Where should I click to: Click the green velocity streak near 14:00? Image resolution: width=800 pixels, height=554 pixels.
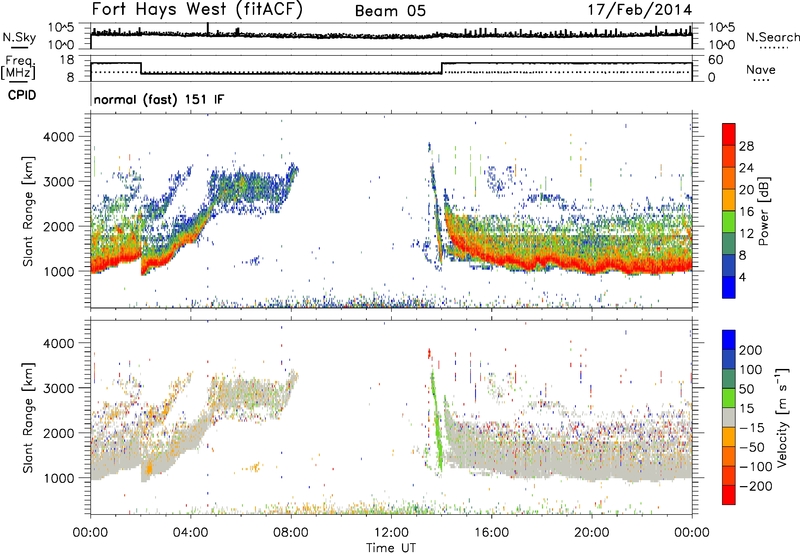point(437,423)
